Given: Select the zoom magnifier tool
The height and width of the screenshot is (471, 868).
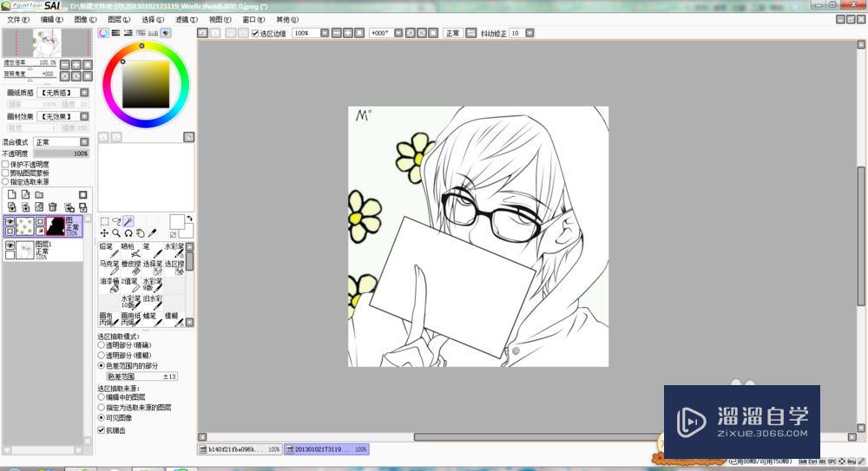Looking at the screenshot, I should pyautogui.click(x=116, y=233).
